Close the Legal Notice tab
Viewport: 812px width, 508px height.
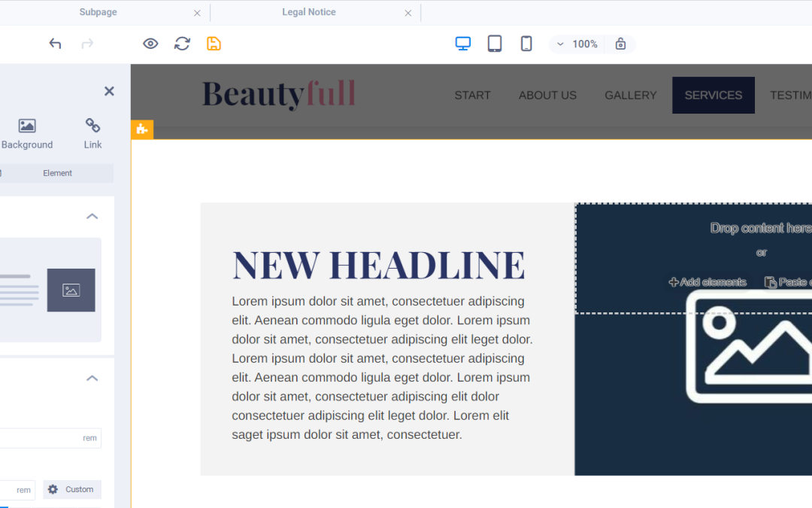point(408,13)
